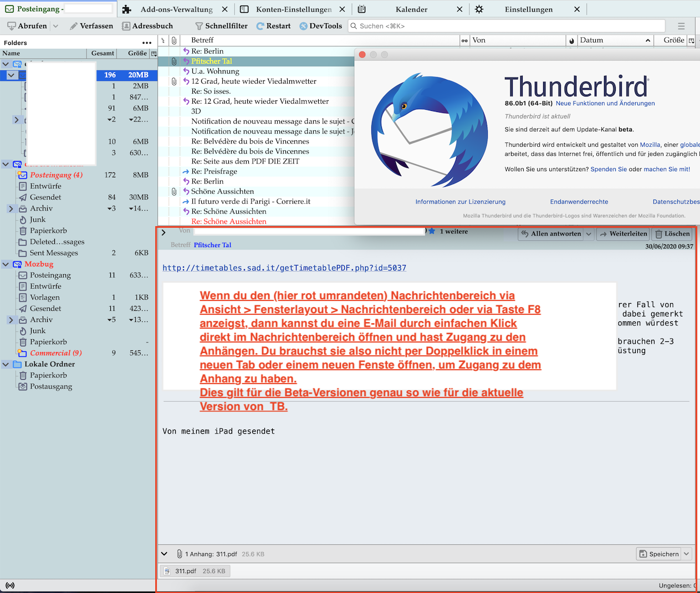700x593 pixels.
Task: Select the message 'Re: Preisfrage'
Action: tap(214, 171)
